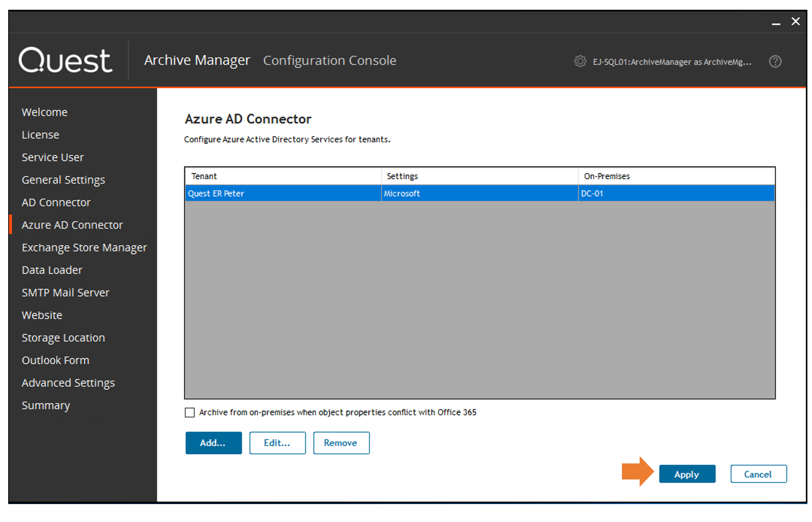Remove the selected tenant

(x=341, y=443)
